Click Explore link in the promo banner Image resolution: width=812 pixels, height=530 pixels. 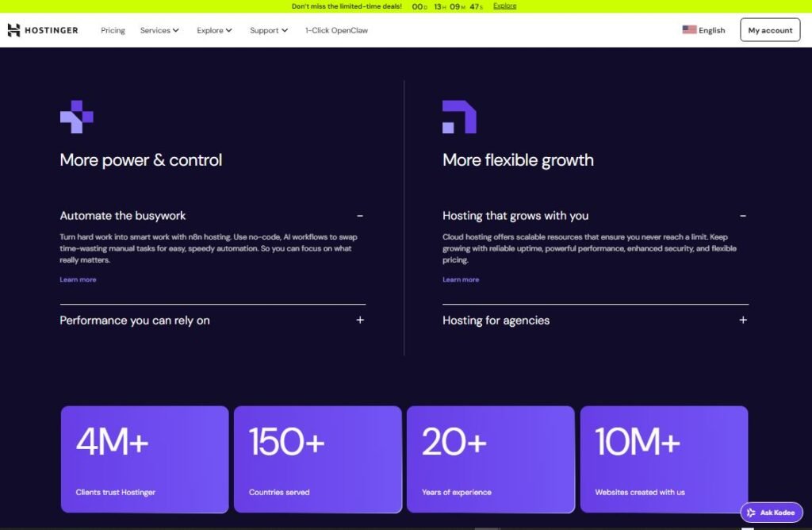pyautogui.click(x=504, y=6)
